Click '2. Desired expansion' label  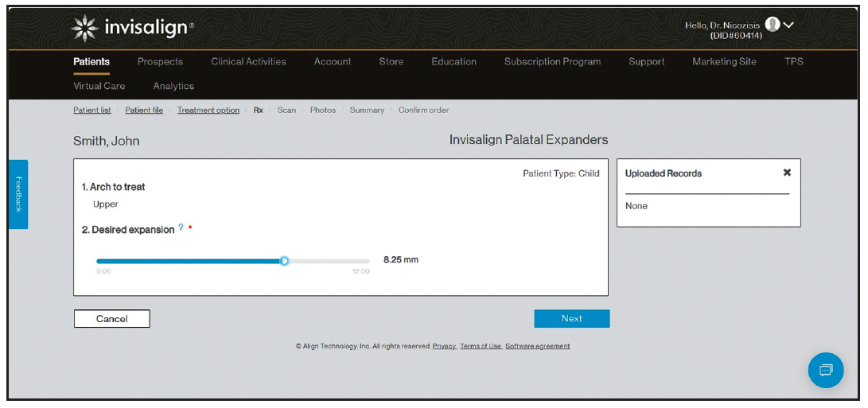coord(128,230)
